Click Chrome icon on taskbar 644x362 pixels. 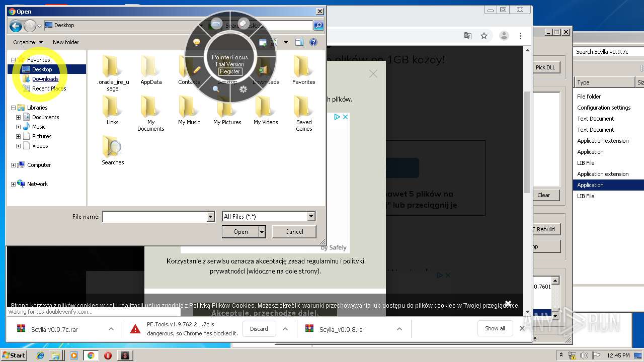point(91,355)
